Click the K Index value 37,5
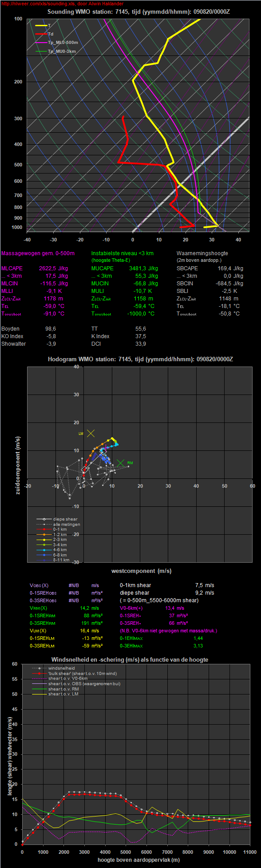This screenshot has width=261, height=868. coord(141,336)
